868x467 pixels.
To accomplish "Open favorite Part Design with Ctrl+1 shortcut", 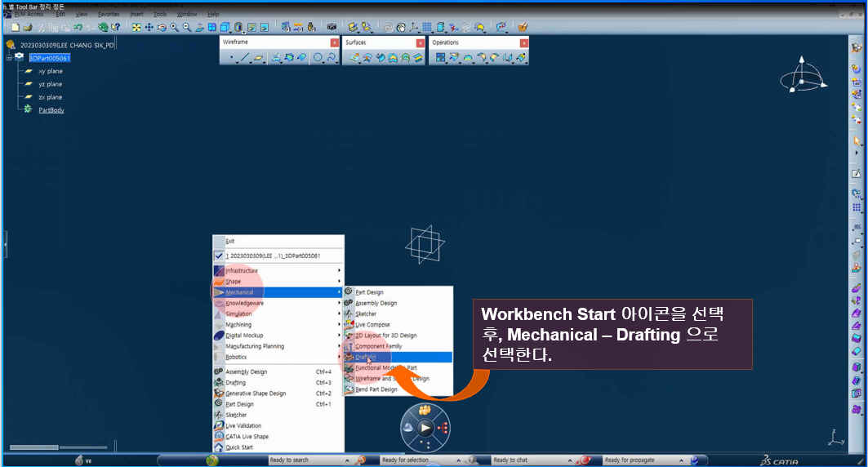I will point(278,404).
